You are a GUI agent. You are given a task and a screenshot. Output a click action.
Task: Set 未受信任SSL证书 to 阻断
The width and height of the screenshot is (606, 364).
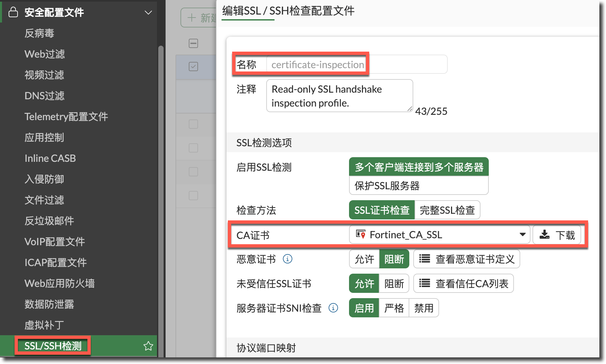(394, 284)
